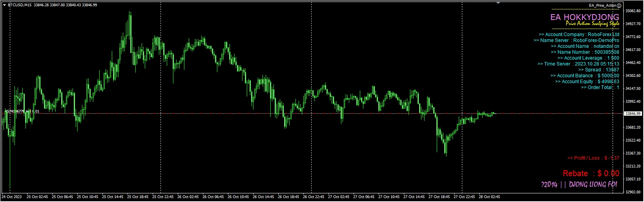Click the red Profit / Loss line
The height and width of the screenshot is (202, 644).
pyautogui.click(x=593, y=158)
